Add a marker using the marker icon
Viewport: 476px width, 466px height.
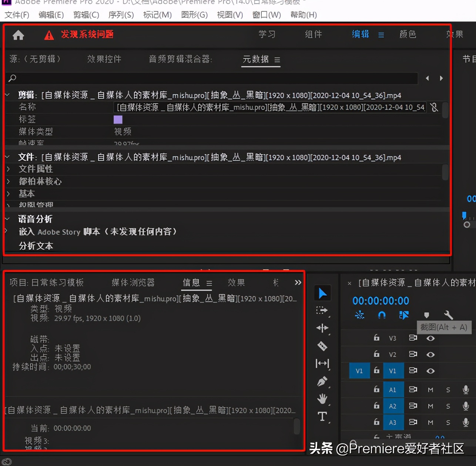(x=426, y=315)
